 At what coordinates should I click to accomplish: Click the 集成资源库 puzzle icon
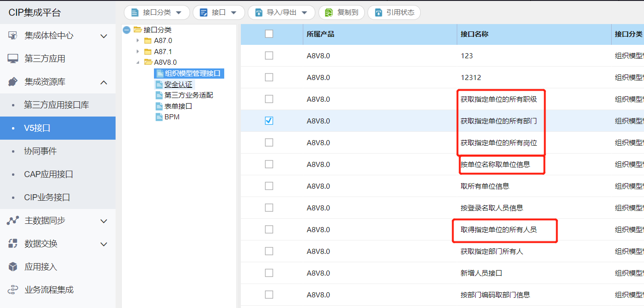pos(13,82)
